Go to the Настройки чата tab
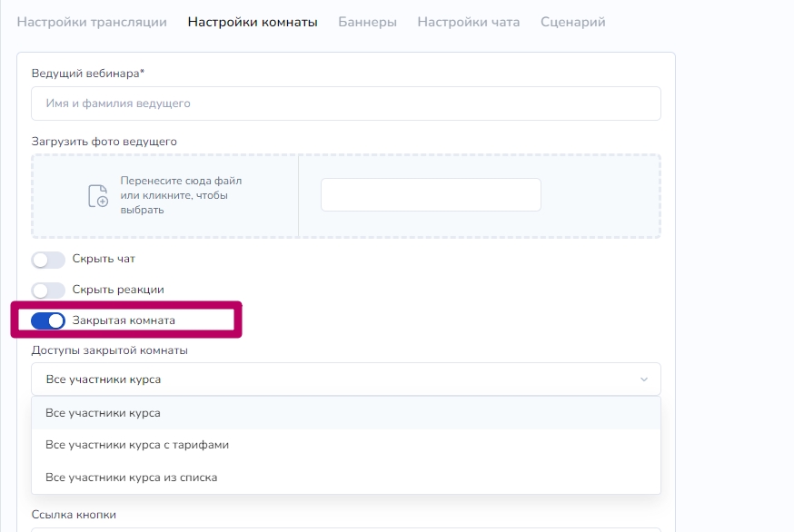 [468, 22]
